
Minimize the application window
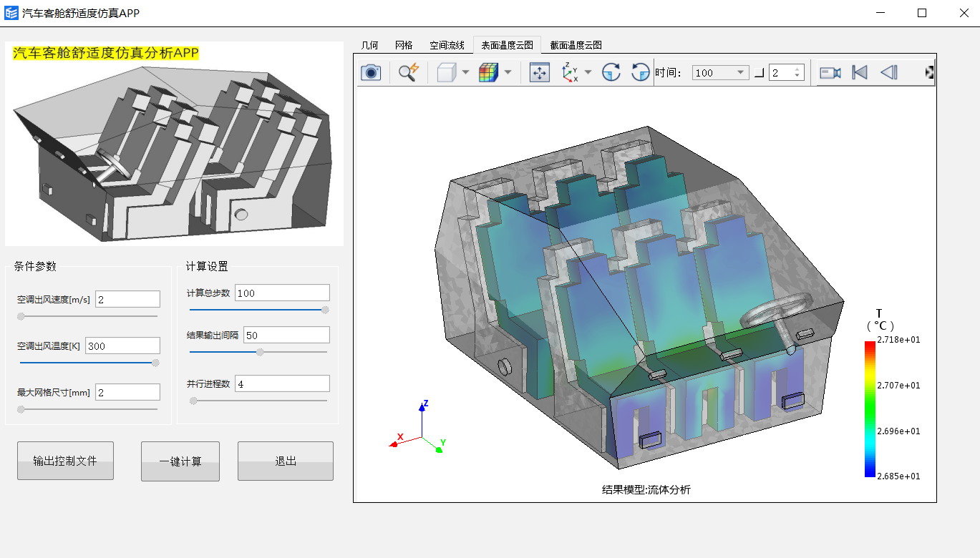point(881,13)
